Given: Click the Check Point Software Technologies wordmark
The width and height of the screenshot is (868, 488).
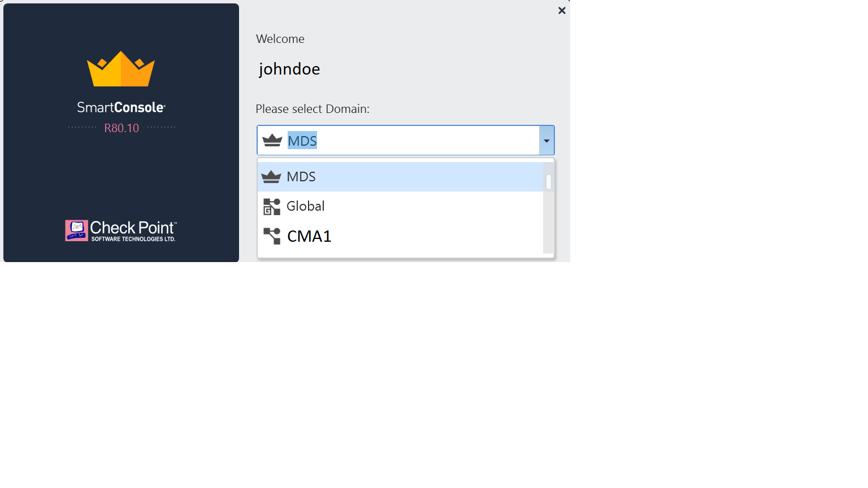Looking at the screenshot, I should coord(133,231).
